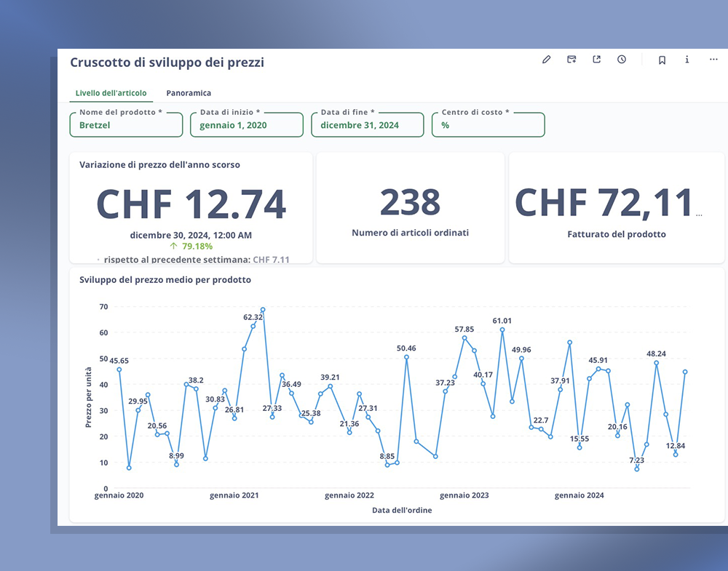Image resolution: width=728 pixels, height=571 pixels.
Task: Click the email subscription icon
Action: [x=572, y=60]
